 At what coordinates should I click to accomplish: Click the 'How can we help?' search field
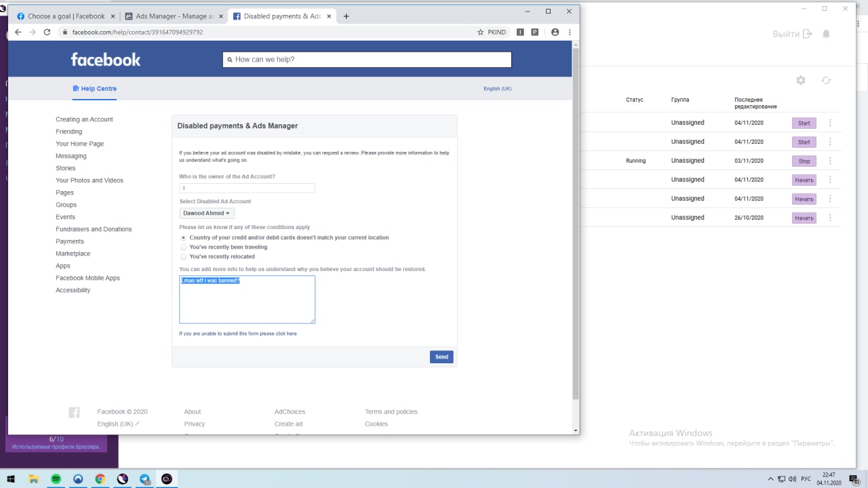[367, 60]
